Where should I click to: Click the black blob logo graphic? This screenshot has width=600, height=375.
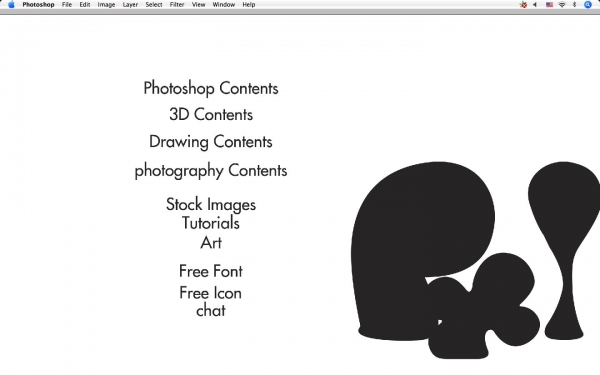tap(476, 260)
